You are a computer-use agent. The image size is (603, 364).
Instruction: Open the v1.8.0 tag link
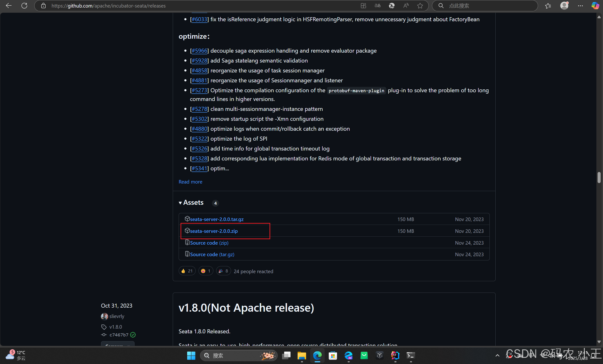coord(115,327)
